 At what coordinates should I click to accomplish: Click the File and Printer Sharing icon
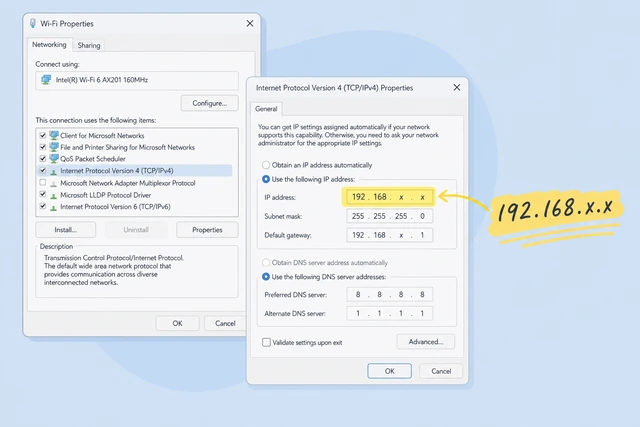(54, 147)
